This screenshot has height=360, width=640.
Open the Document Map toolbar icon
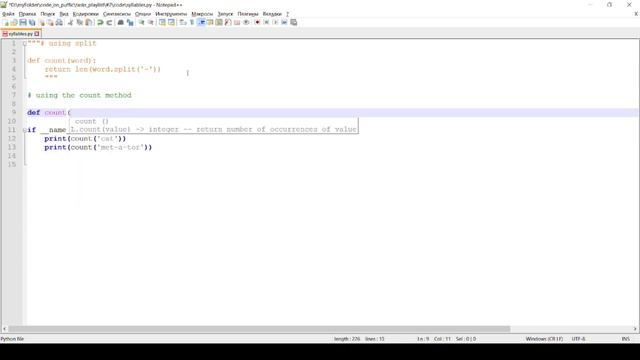(x=219, y=22)
